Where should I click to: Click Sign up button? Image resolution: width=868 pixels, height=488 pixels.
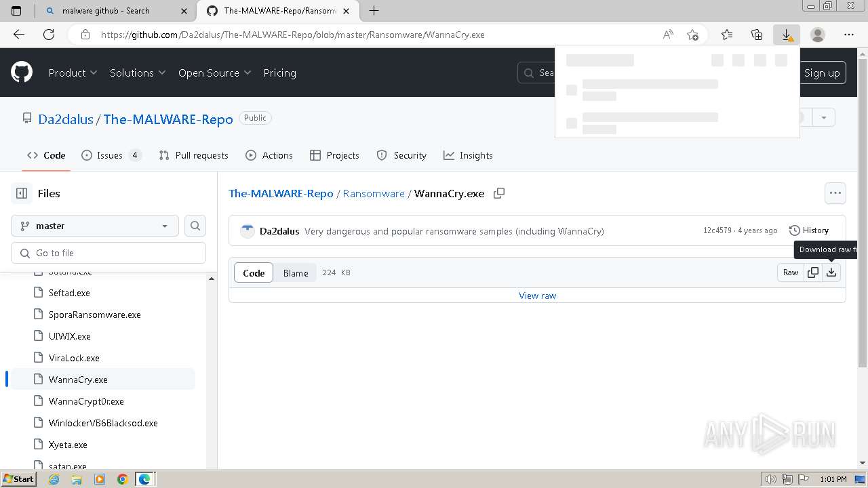(822, 73)
